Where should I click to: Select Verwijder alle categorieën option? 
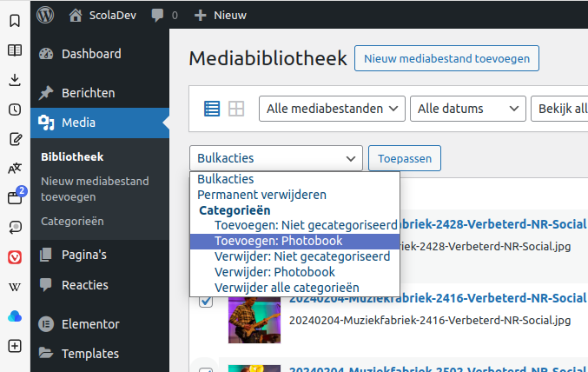287,288
